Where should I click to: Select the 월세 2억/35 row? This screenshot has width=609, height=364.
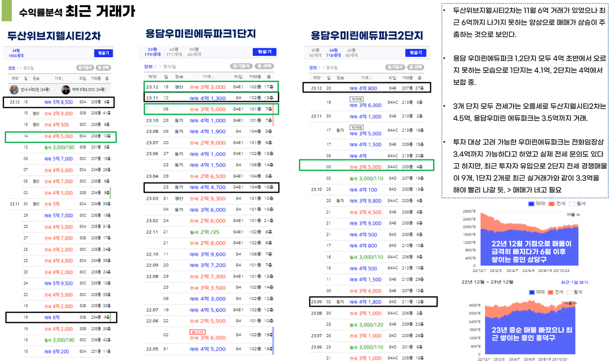tap(209, 232)
